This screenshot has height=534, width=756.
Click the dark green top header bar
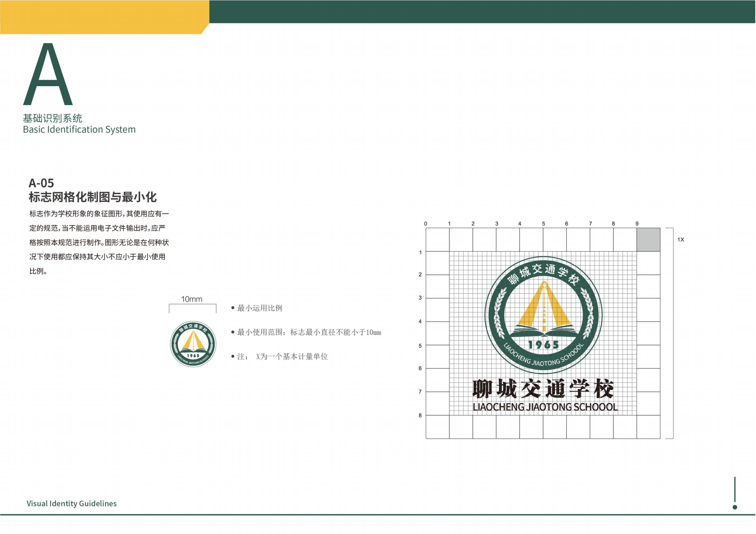[482, 11]
